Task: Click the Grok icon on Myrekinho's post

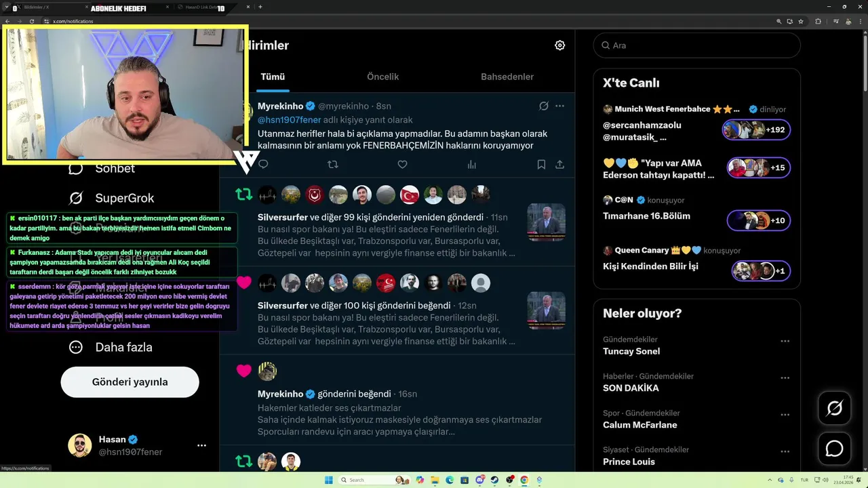Action: point(543,106)
